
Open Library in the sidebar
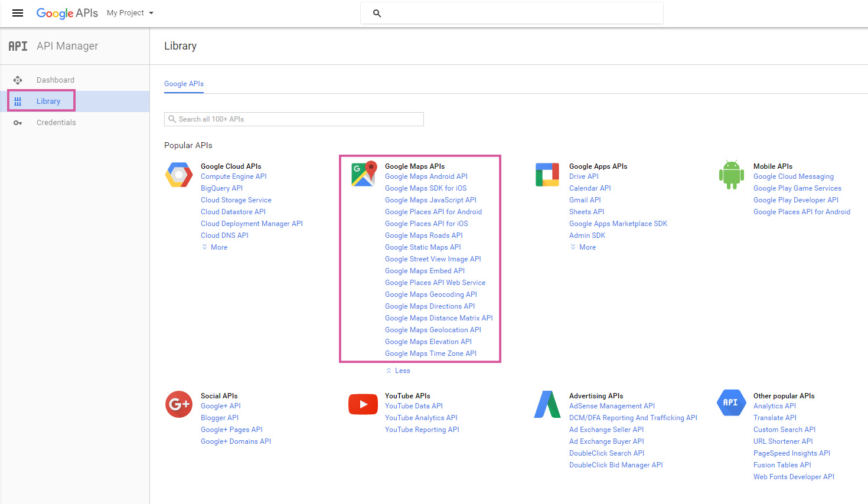click(48, 102)
